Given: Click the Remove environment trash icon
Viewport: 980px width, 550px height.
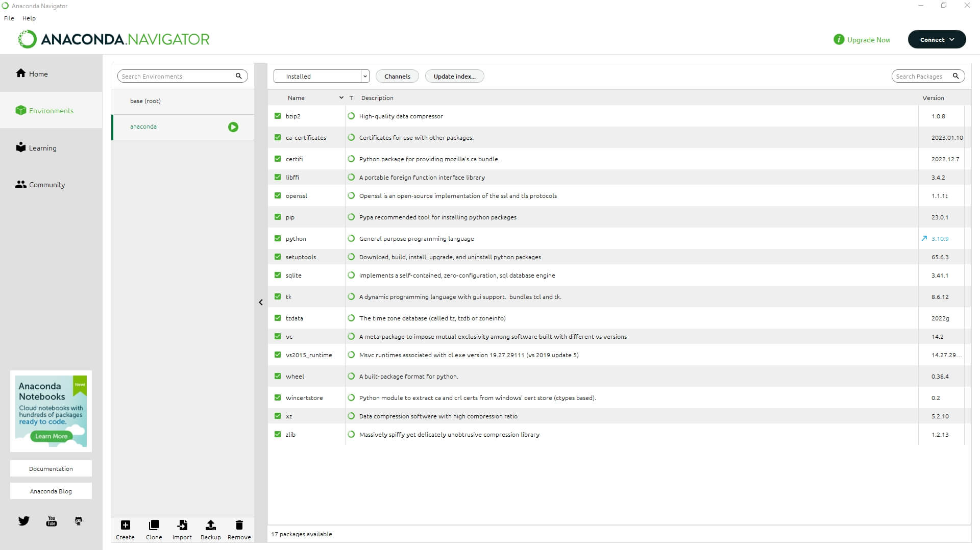Looking at the screenshot, I should pyautogui.click(x=239, y=525).
